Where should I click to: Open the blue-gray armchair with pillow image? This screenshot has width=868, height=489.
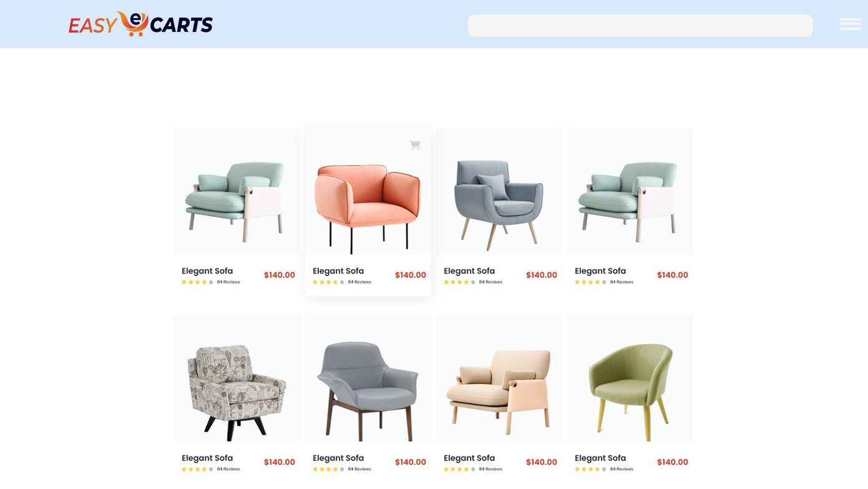(499, 191)
